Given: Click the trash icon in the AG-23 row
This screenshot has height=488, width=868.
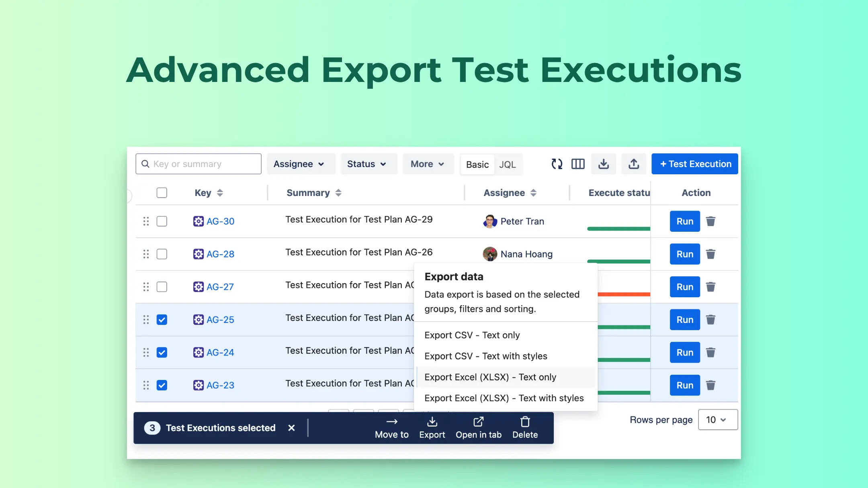Looking at the screenshot, I should (710, 385).
